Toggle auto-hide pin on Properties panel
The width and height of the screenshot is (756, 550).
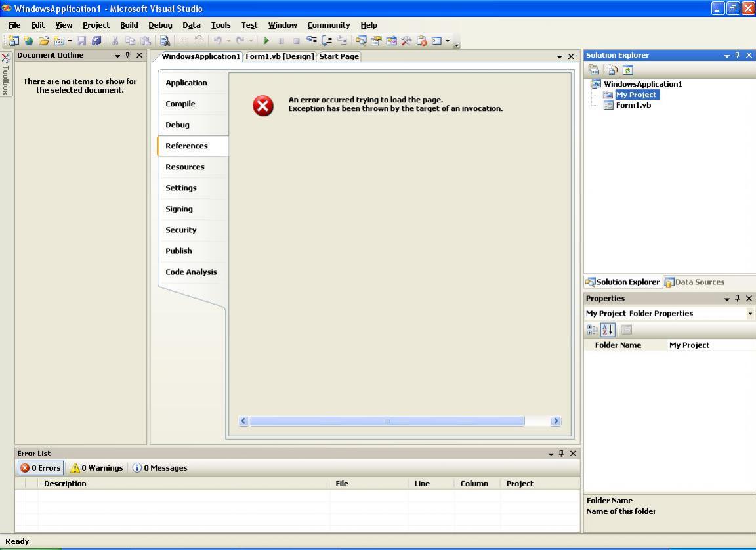tap(737, 299)
